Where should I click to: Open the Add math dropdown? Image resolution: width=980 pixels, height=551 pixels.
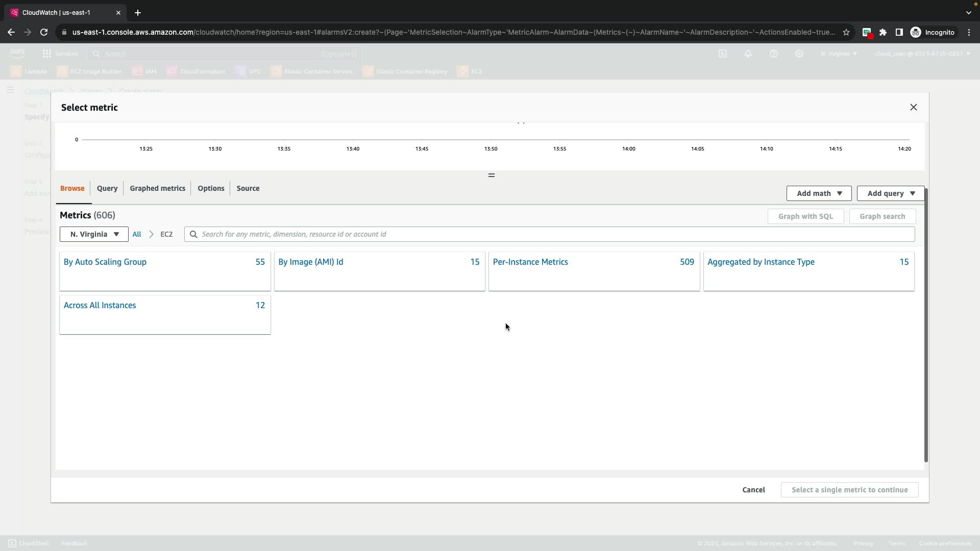click(818, 193)
